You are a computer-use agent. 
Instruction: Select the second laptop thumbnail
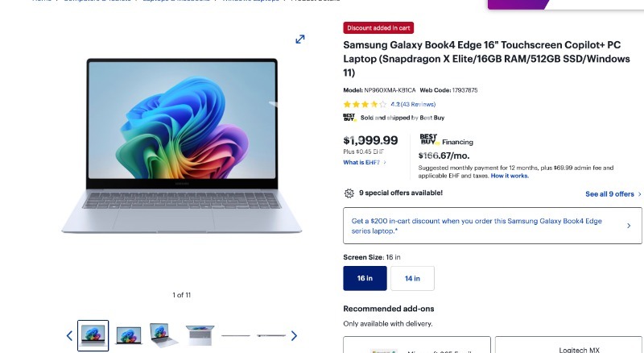coord(129,335)
